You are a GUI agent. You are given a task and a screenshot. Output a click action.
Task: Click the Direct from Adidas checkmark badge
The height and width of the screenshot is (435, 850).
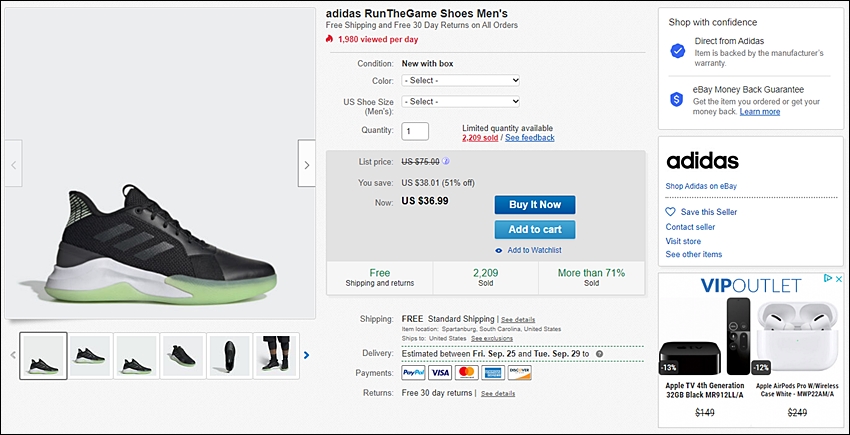click(678, 51)
